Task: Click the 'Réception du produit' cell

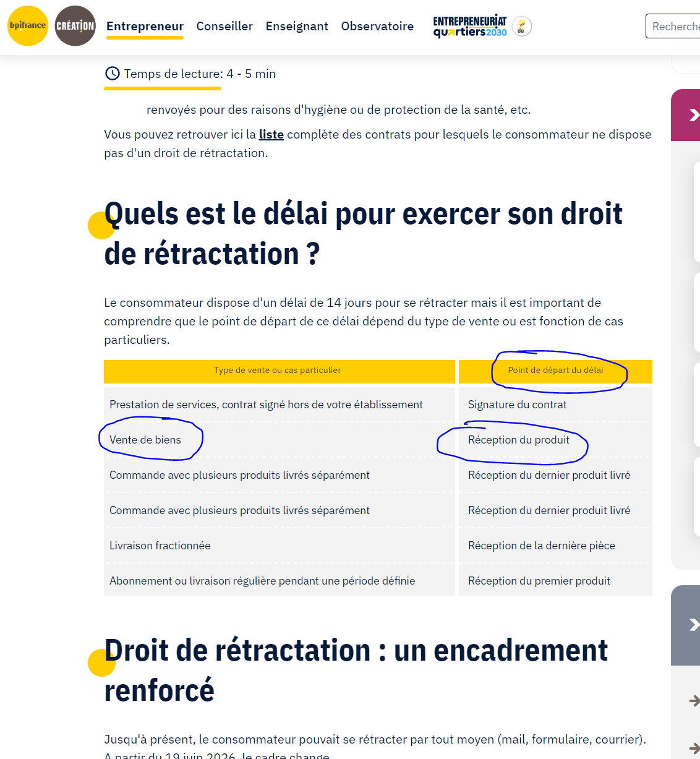Action: [x=555, y=440]
